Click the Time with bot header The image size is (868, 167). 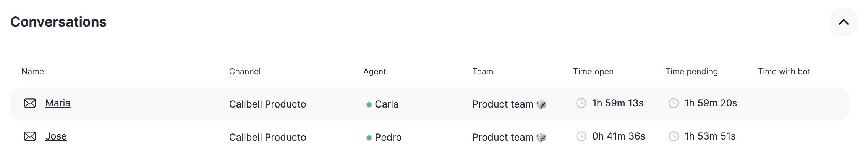[784, 71]
